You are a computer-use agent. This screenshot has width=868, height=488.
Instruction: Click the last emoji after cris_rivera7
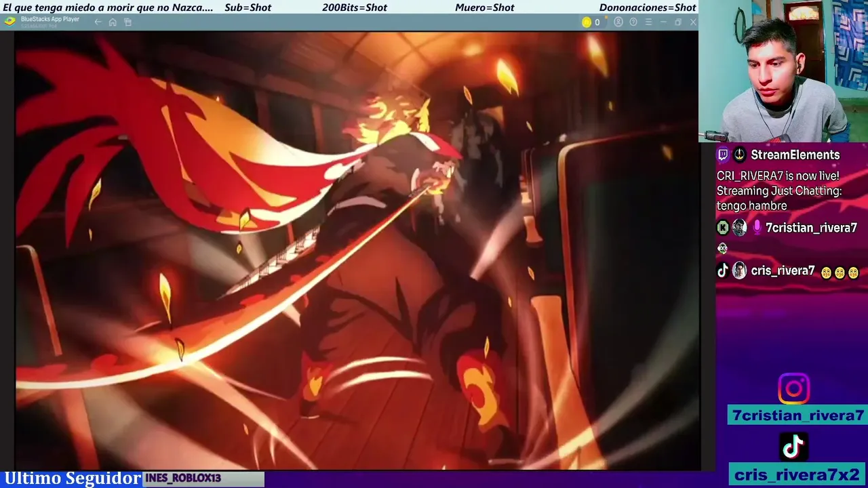tap(853, 272)
